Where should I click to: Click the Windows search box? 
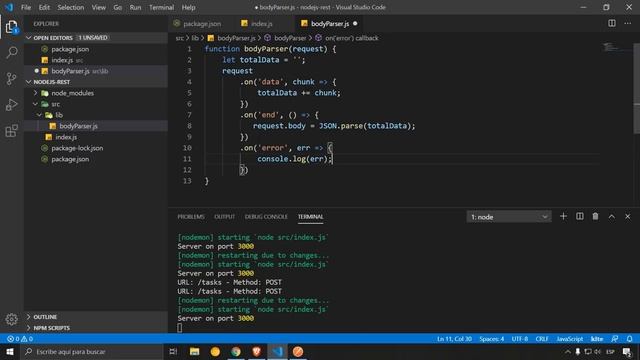(x=91, y=351)
